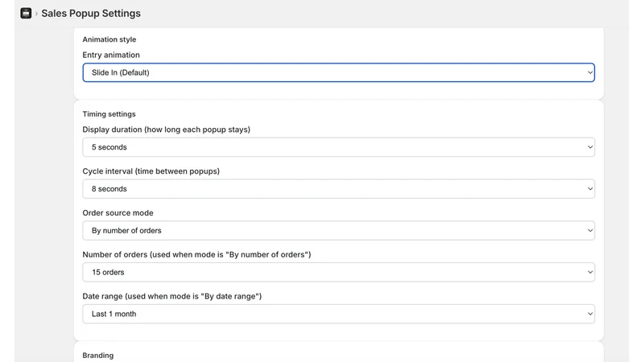The image size is (644, 362).
Task: Open the Cycle interval dropdown
Action: (338, 189)
